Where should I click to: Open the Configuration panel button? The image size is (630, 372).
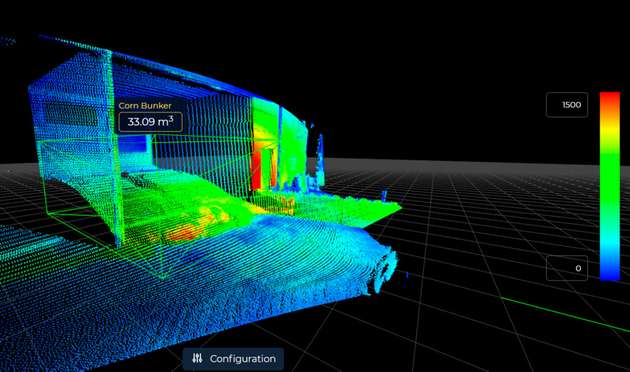pos(233,359)
